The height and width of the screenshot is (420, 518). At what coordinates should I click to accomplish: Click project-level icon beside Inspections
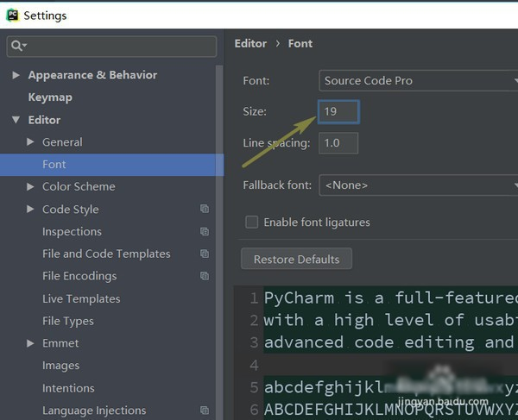point(205,232)
